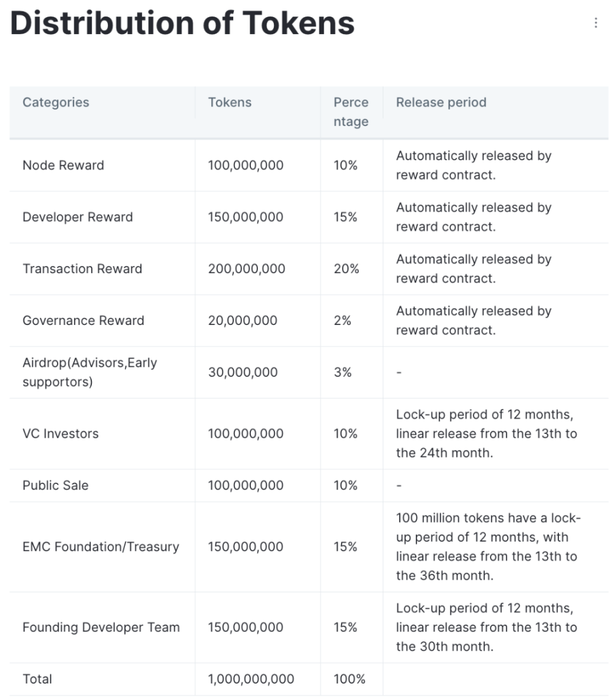Select the Categories column header
The height and width of the screenshot is (700, 616).
click(x=56, y=103)
